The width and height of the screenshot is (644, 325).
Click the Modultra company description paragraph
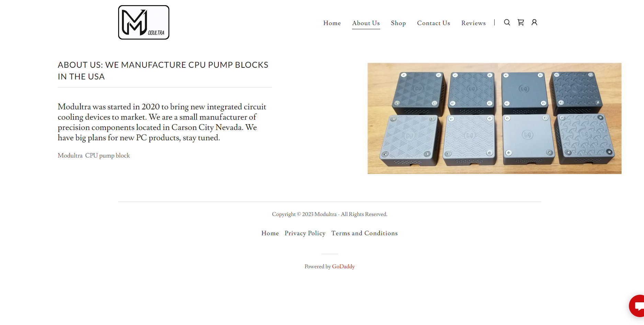[x=162, y=122]
